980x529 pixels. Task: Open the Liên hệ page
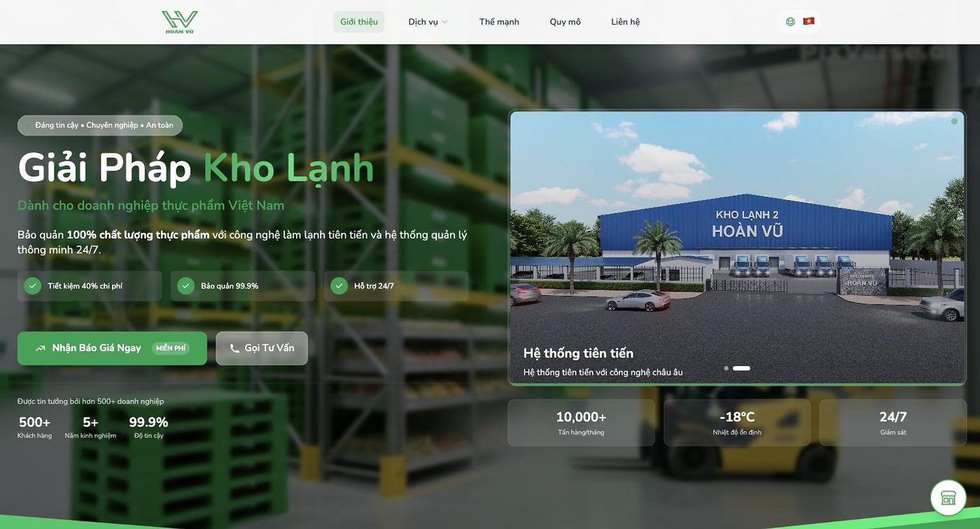point(625,22)
